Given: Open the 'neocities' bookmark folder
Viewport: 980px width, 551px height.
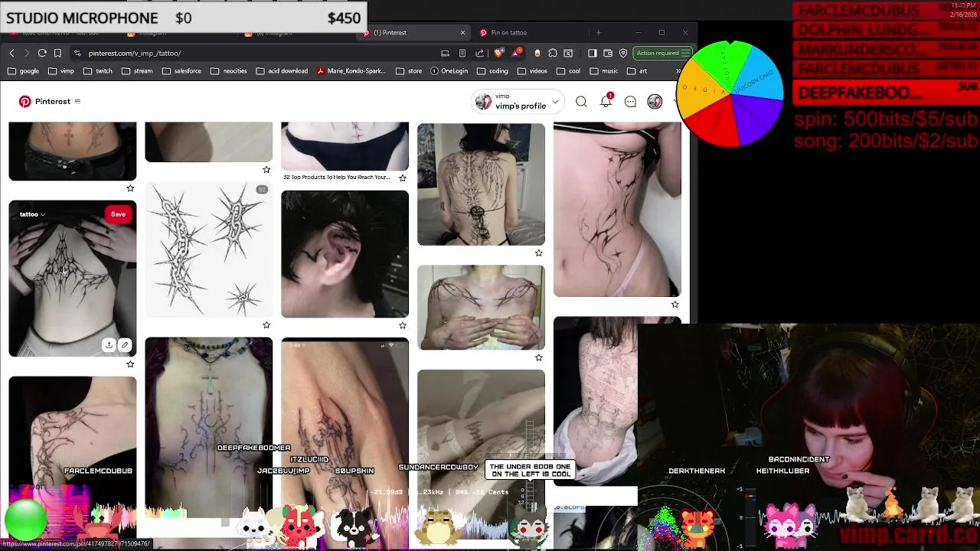Looking at the screenshot, I should coord(228,70).
